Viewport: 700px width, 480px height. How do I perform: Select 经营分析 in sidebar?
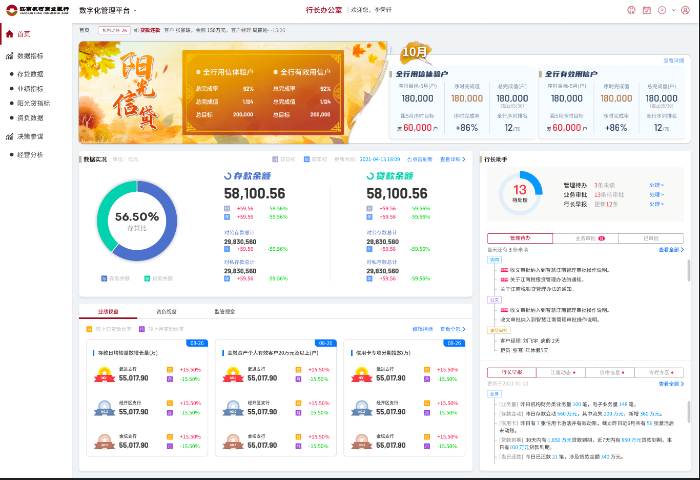(x=30, y=155)
